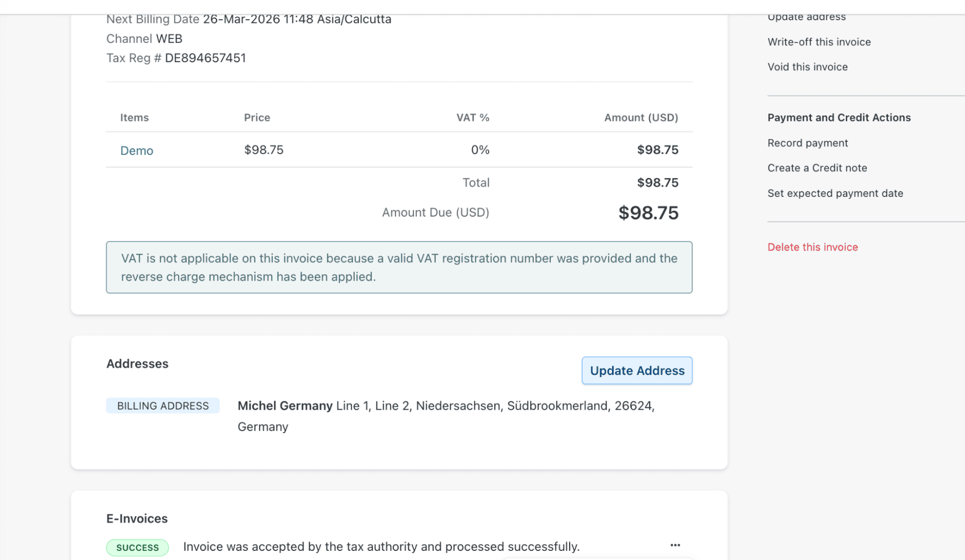Click Set expected payment date
This screenshot has width=965, height=560.
(835, 193)
